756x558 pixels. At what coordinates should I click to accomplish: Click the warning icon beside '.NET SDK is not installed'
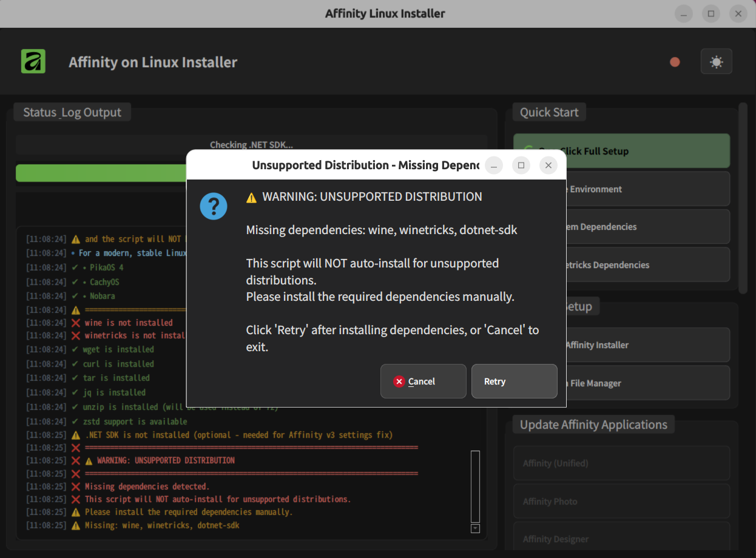pos(76,435)
